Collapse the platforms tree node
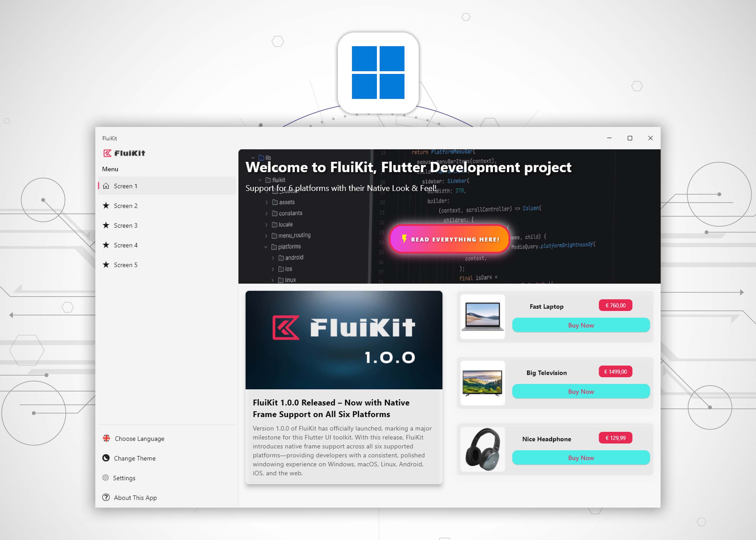 (x=266, y=246)
